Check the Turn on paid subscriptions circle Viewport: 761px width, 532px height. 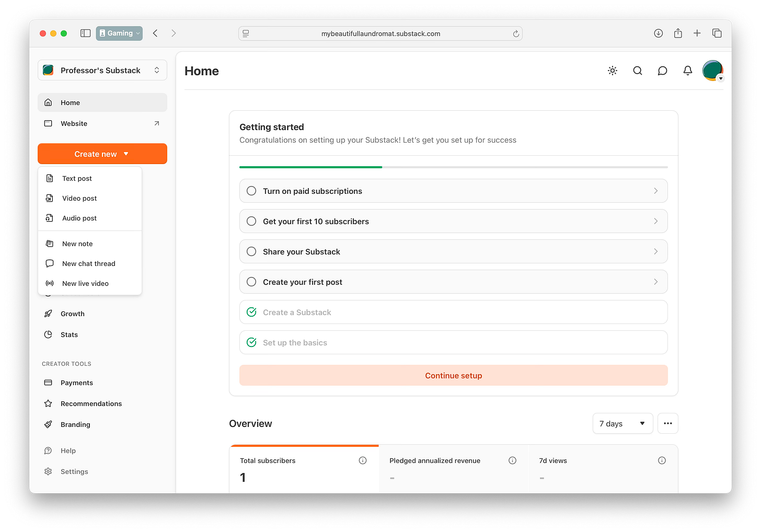point(251,191)
